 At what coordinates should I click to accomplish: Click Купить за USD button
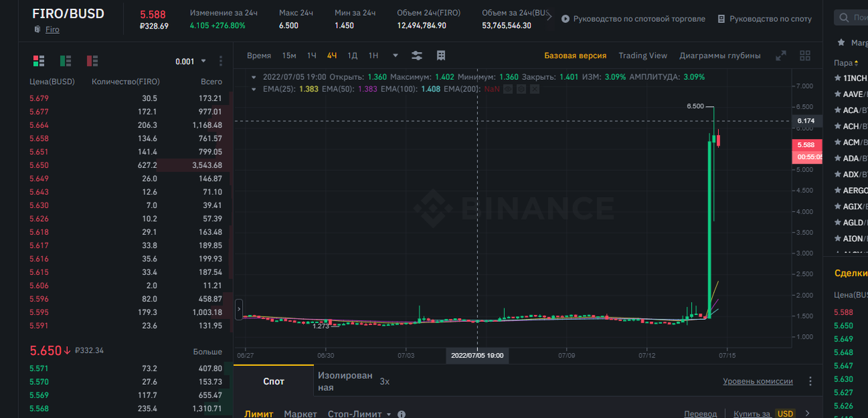pos(764,414)
